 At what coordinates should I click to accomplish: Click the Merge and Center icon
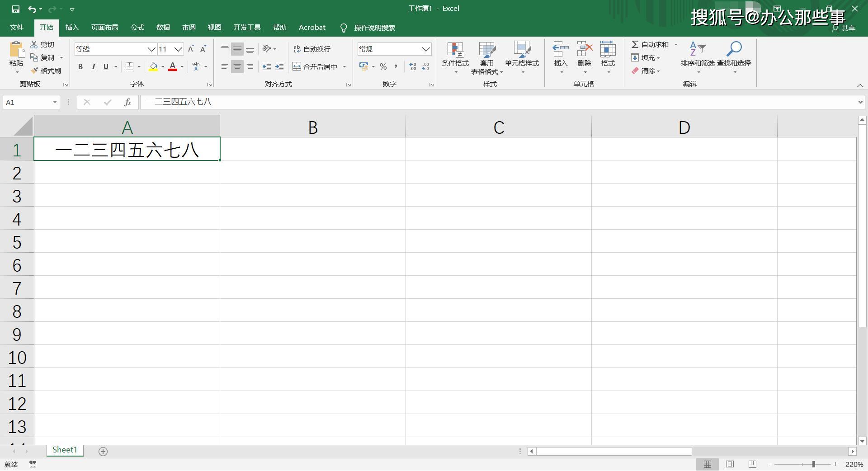pyautogui.click(x=297, y=66)
